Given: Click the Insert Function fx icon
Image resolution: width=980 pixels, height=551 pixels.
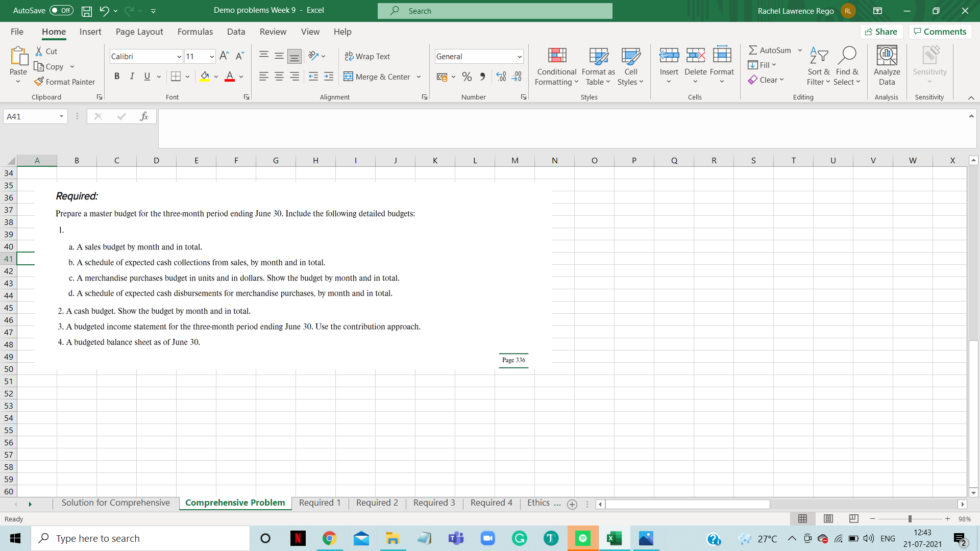Looking at the screenshot, I should (x=144, y=116).
